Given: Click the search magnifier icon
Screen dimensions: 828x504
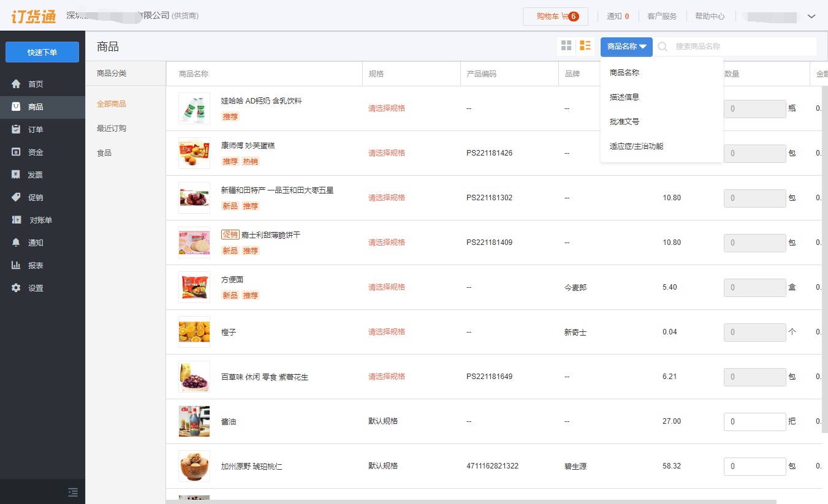Looking at the screenshot, I should [663, 47].
